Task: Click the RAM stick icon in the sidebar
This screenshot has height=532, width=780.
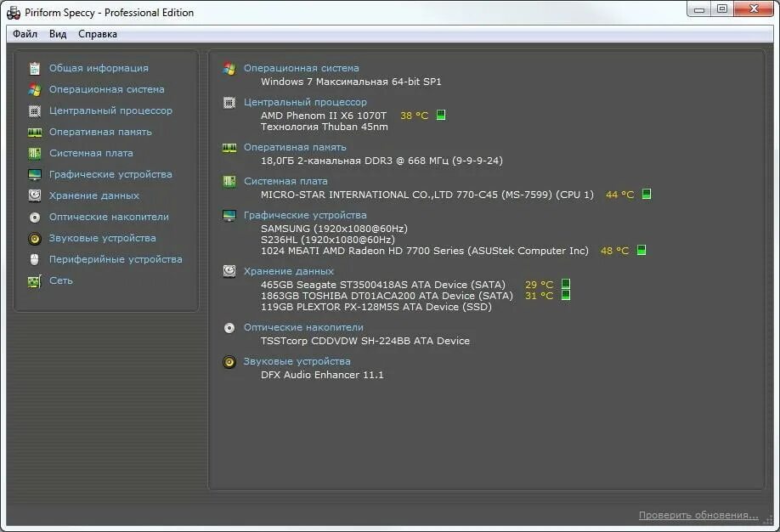Action: pyautogui.click(x=34, y=133)
